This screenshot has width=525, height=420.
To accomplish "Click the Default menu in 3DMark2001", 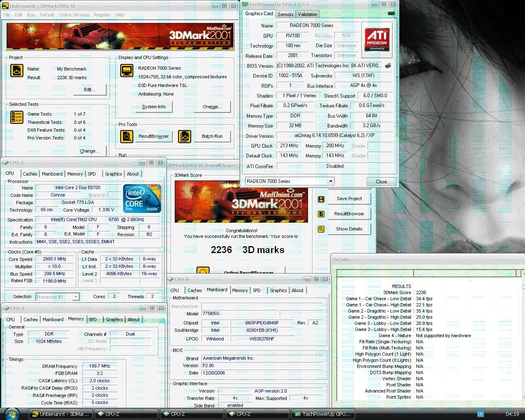I will tap(47, 15).
